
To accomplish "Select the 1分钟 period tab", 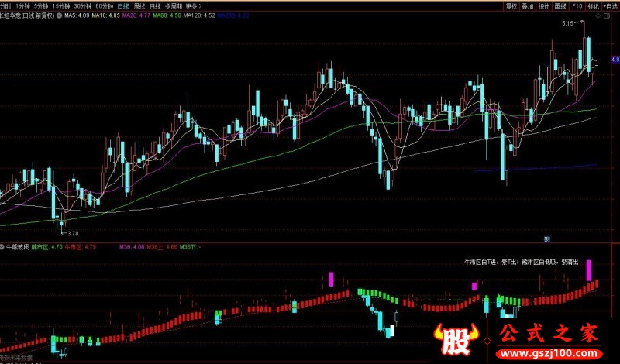I will tap(22, 6).
